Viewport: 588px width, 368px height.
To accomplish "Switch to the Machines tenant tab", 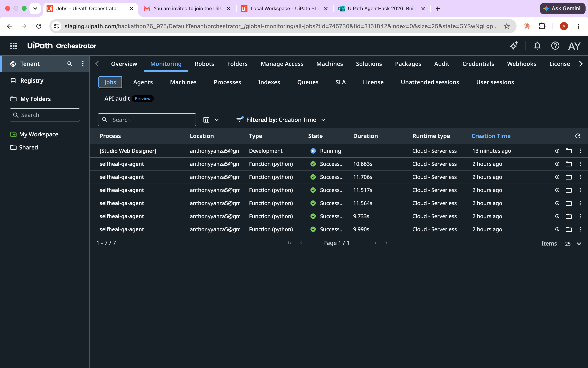I will pyautogui.click(x=330, y=64).
